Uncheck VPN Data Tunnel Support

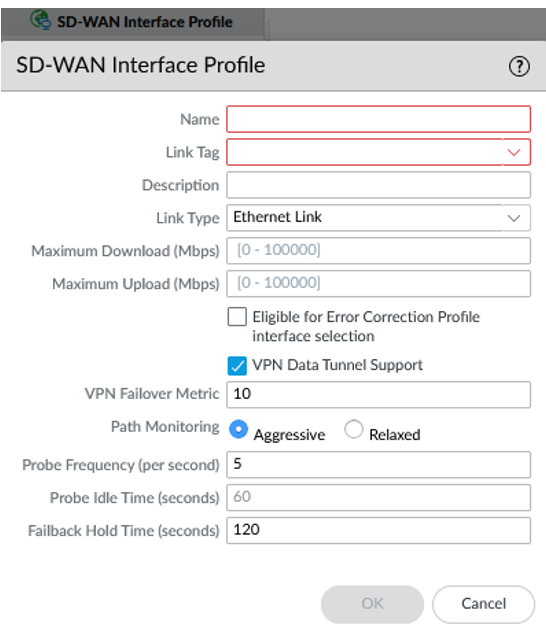237,365
